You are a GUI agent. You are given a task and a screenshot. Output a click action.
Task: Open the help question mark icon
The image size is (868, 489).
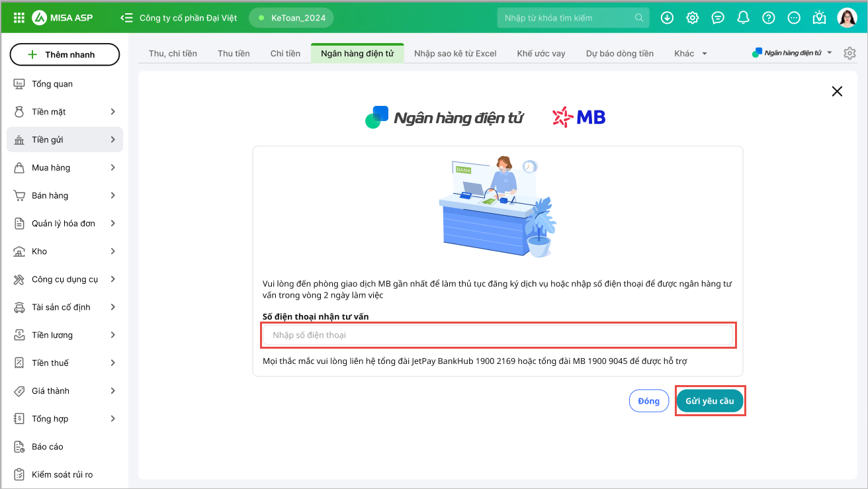[x=768, y=18]
